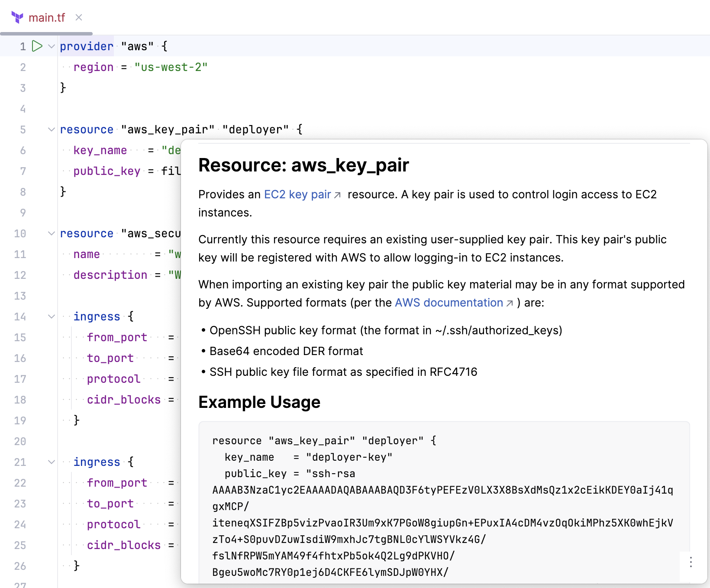
Task: Collapse the provider "aws" block
Action: click(x=51, y=46)
